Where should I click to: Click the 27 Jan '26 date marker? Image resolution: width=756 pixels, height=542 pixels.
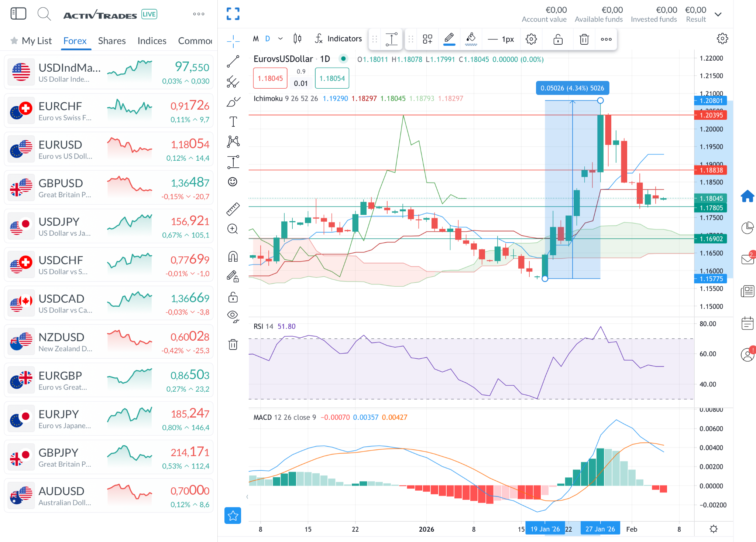(x=600, y=529)
